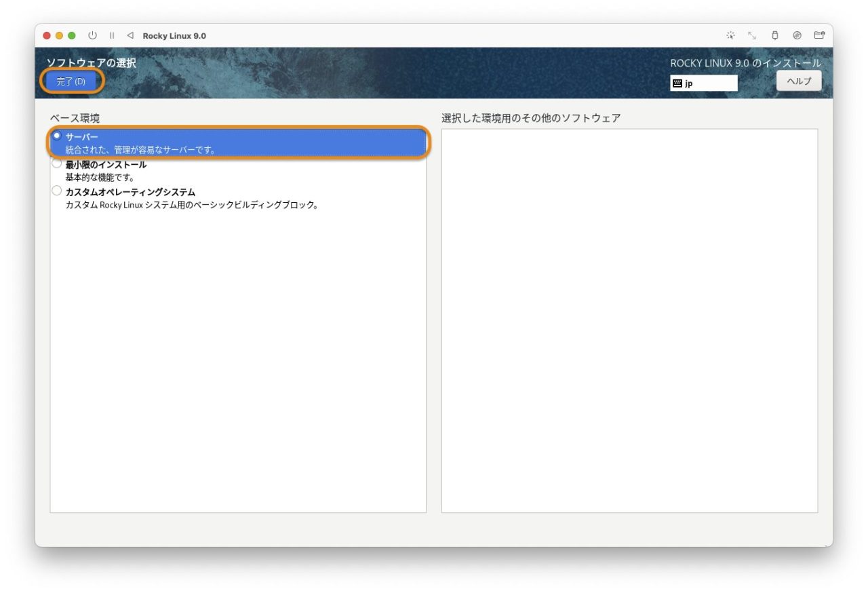This screenshot has height=593, width=868.
Task: Open the ヘルプ panel
Action: click(x=799, y=81)
